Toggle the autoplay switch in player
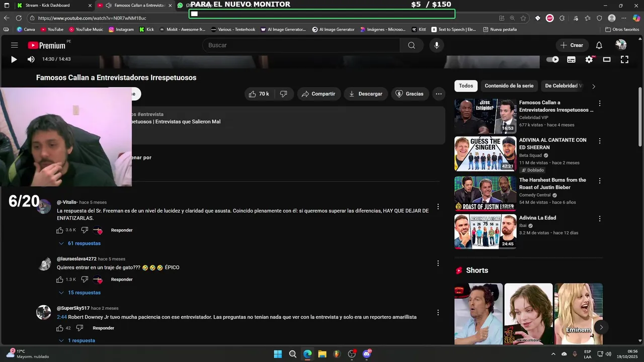 point(552,59)
